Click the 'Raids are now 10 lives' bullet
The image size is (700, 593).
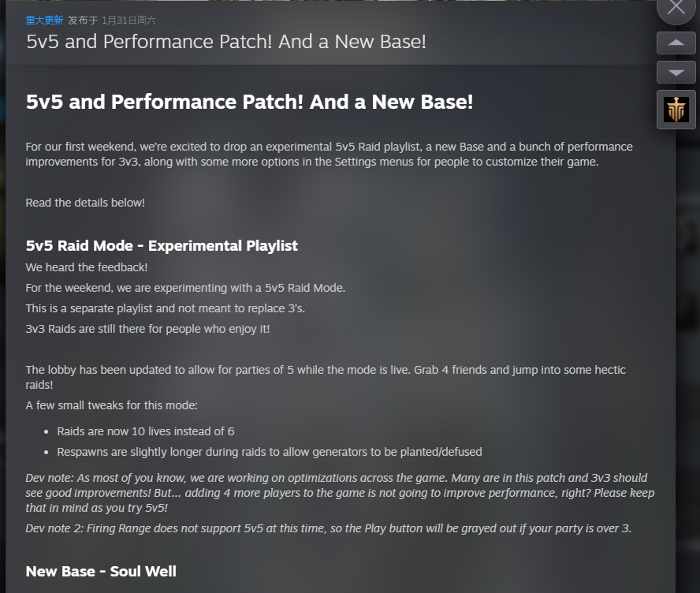pyautogui.click(x=146, y=431)
